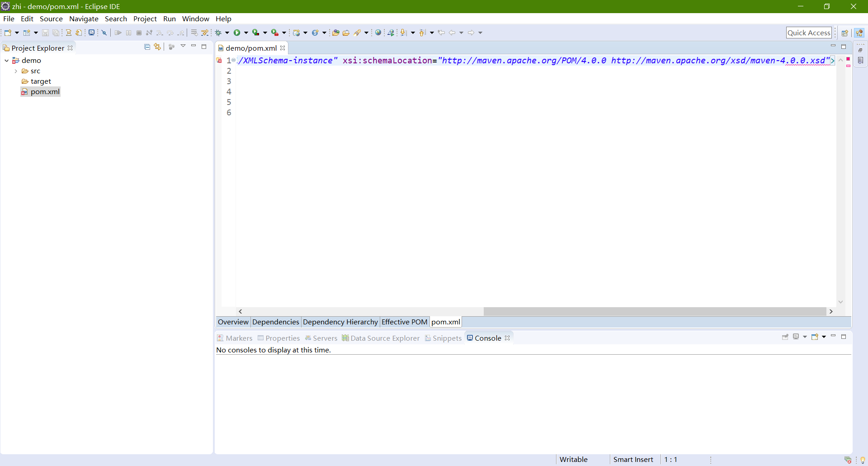The width and height of the screenshot is (868, 466).
Task: Select the target folder in tree
Action: pos(36,81)
